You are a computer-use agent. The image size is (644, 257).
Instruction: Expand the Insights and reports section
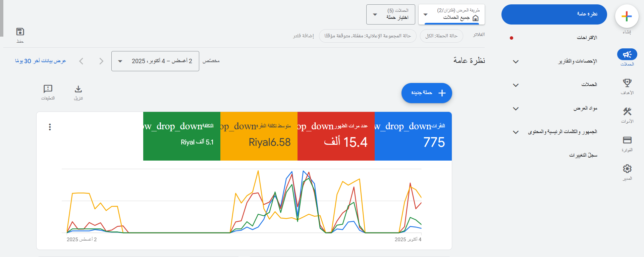[x=516, y=61]
